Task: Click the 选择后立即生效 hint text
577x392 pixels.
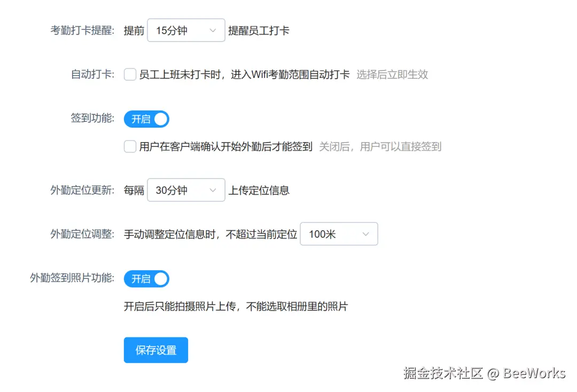Action: pos(393,75)
